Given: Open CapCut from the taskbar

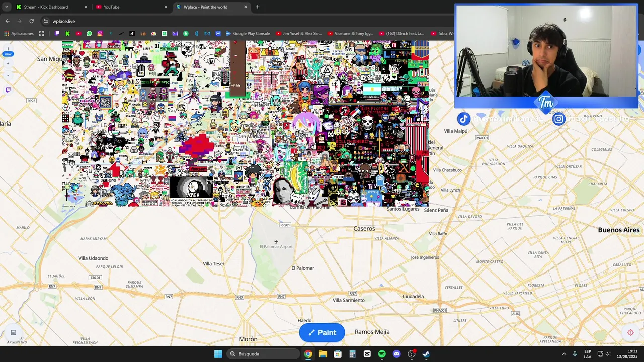Looking at the screenshot, I should coord(367,354).
